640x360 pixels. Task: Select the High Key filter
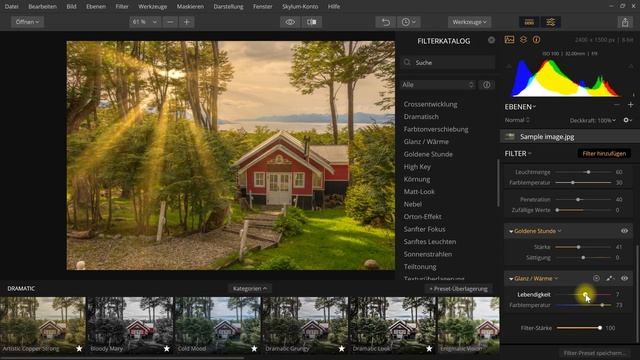(x=417, y=167)
